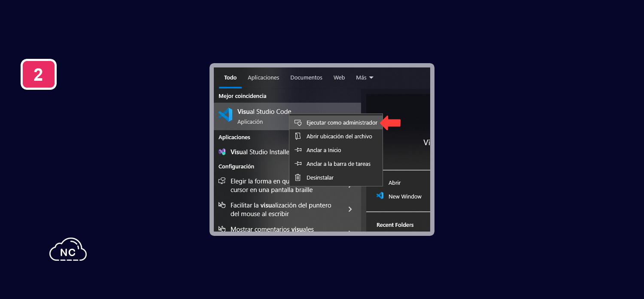Screen dimensions: 644x299
Task: Expand the Más dropdown
Action: (x=365, y=78)
